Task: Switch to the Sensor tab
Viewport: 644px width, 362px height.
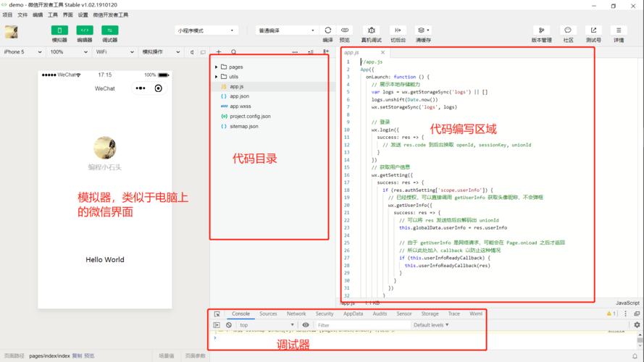Action: 404,313
